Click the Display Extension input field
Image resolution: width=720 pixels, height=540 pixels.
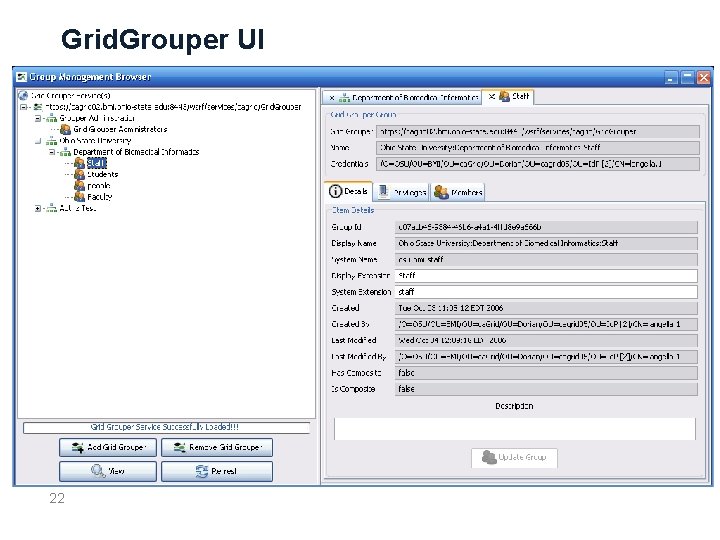pyautogui.click(x=546, y=276)
